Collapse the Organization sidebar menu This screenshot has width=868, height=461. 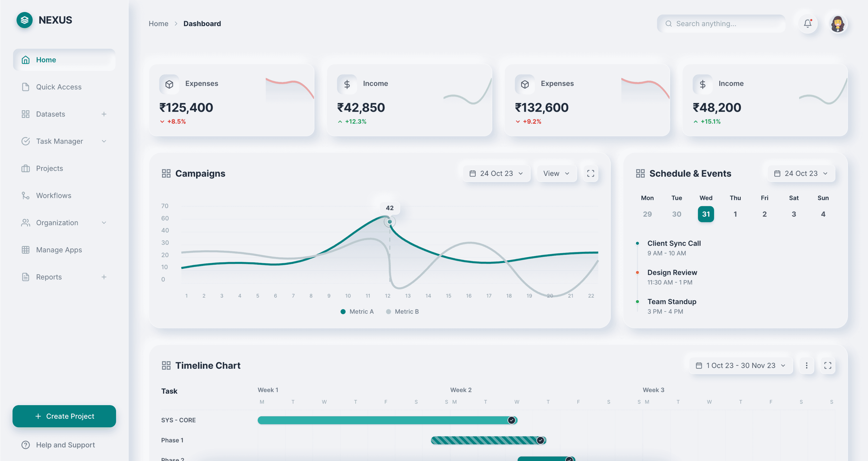tap(104, 223)
